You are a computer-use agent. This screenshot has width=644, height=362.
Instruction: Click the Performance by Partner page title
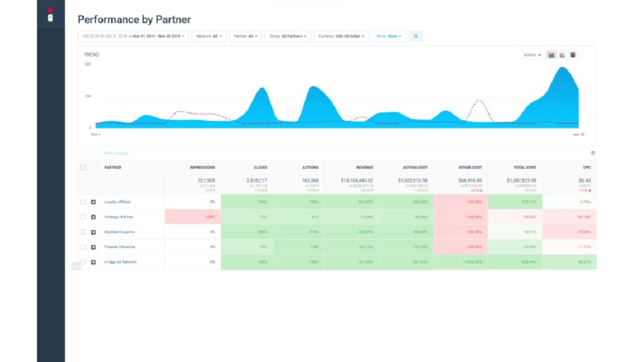point(135,20)
